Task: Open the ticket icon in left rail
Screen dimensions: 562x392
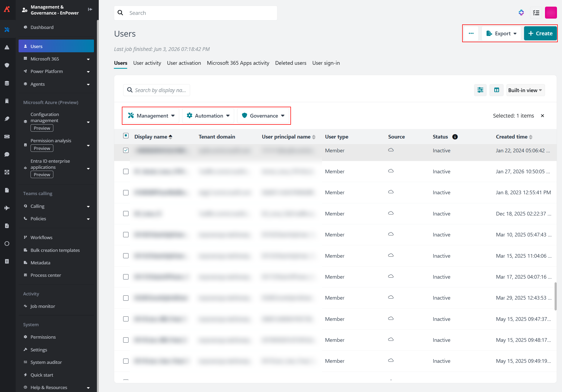Action: [x=7, y=136]
